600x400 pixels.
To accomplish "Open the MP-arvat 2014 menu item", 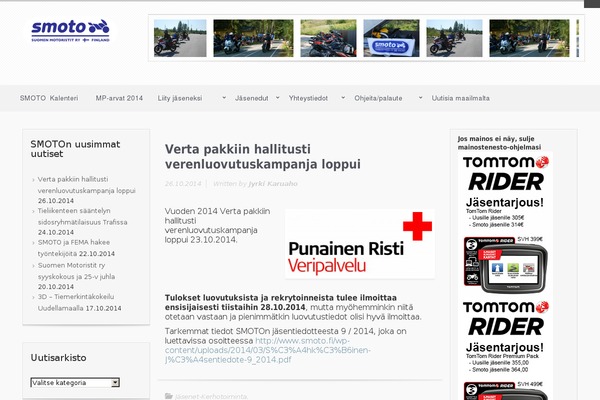I will (119, 98).
